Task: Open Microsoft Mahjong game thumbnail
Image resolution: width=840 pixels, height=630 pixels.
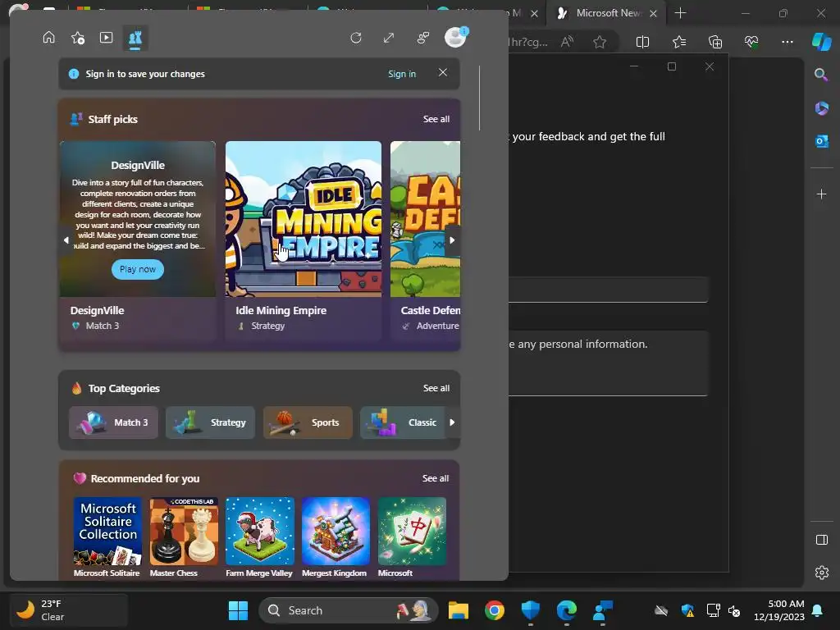Action: click(412, 531)
